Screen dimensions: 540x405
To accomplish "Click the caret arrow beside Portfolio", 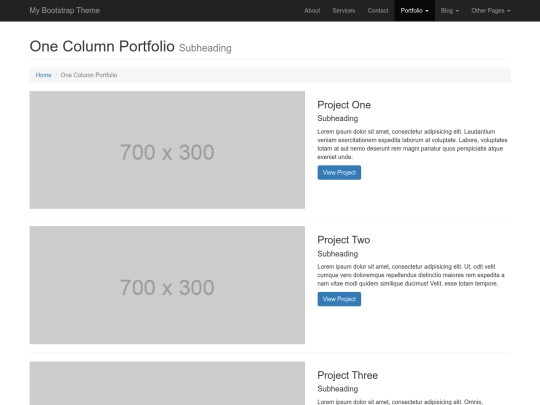I will click(427, 11).
